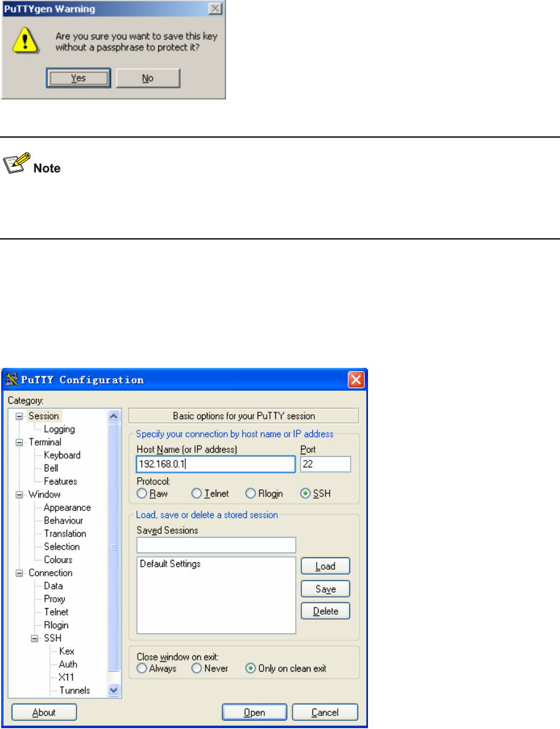Close the PuTTYgen Warning dialog

tap(215, 9)
